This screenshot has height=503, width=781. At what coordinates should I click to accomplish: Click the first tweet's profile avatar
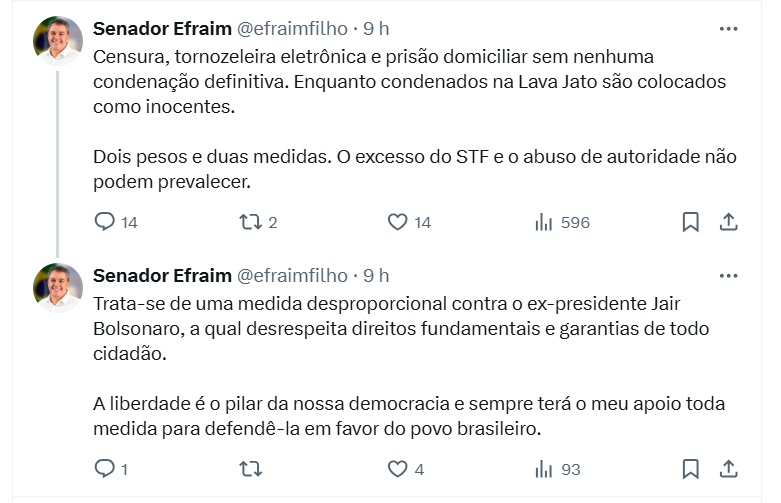58,41
